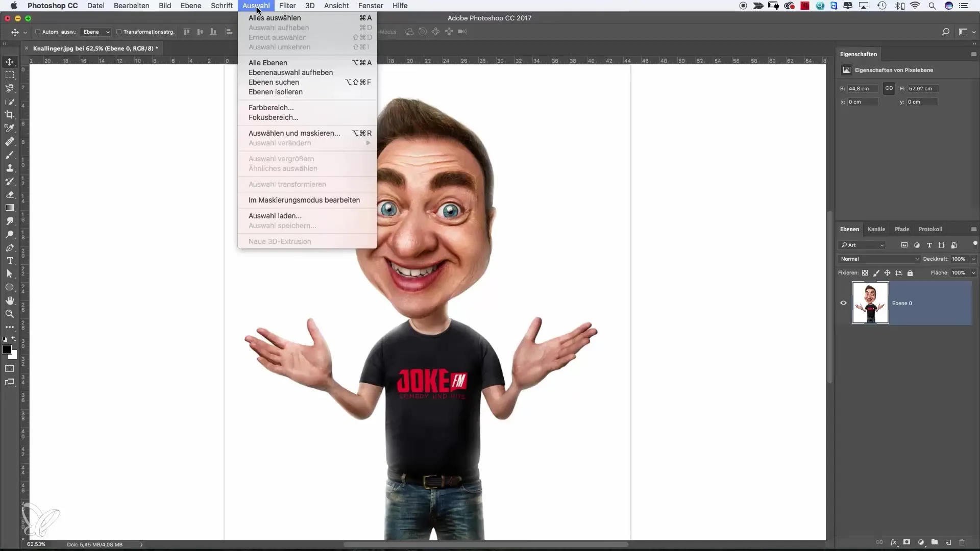The height and width of the screenshot is (551, 980).
Task: Choose Alles auswählen from the menu
Action: pyautogui.click(x=307, y=18)
